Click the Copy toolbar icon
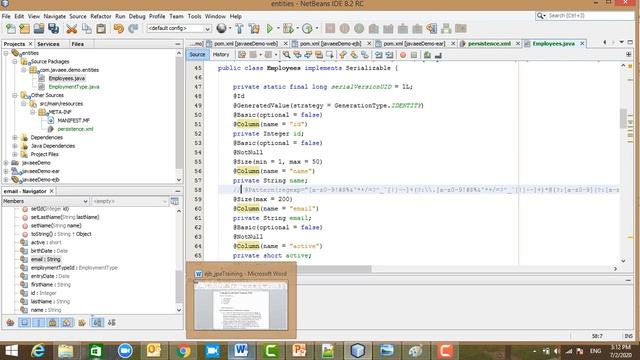Image resolution: width=640 pixels, height=360 pixels. tap(87, 29)
